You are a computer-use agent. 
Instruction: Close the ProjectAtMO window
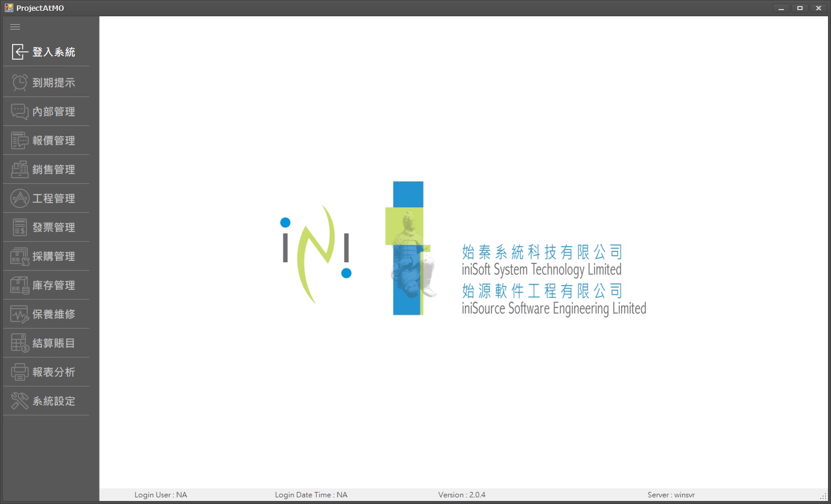(818, 8)
